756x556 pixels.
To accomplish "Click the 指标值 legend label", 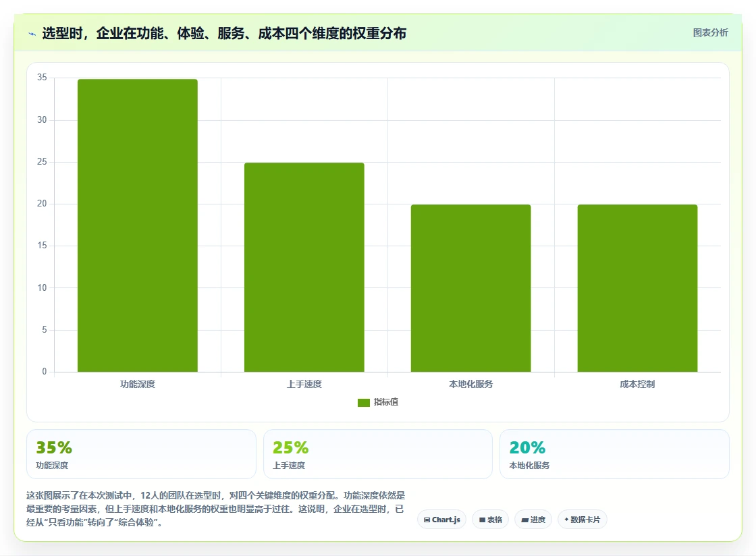I will pos(385,402).
